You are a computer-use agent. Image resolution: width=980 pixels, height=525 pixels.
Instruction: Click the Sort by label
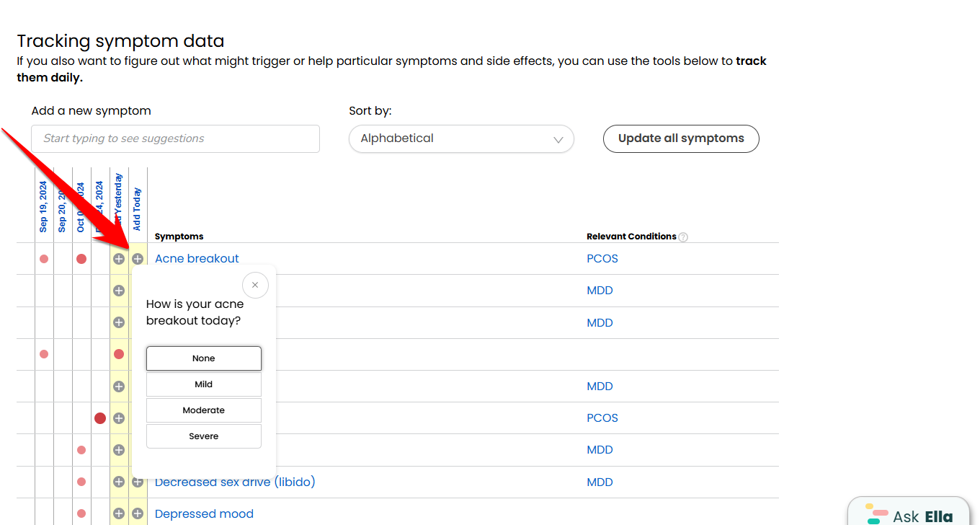370,111
